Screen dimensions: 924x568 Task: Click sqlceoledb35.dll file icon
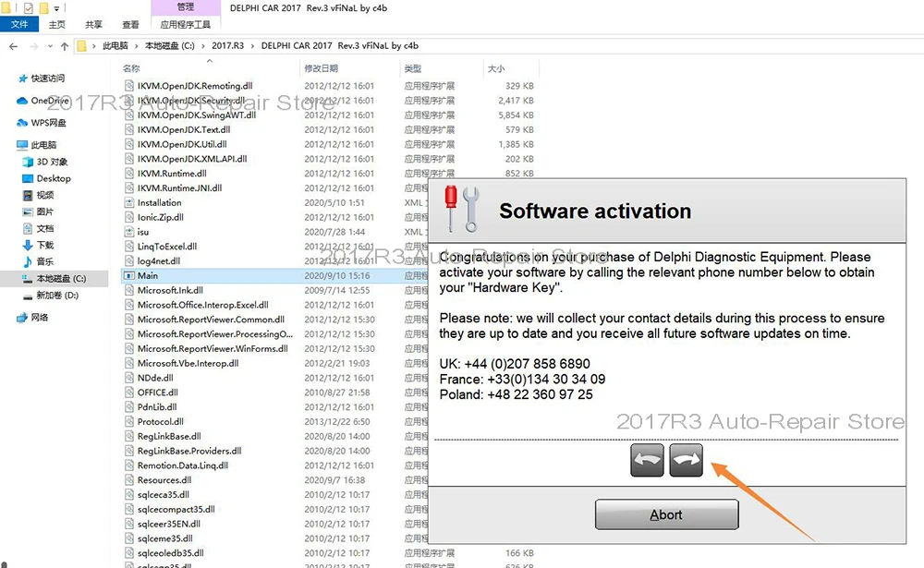[x=129, y=553]
